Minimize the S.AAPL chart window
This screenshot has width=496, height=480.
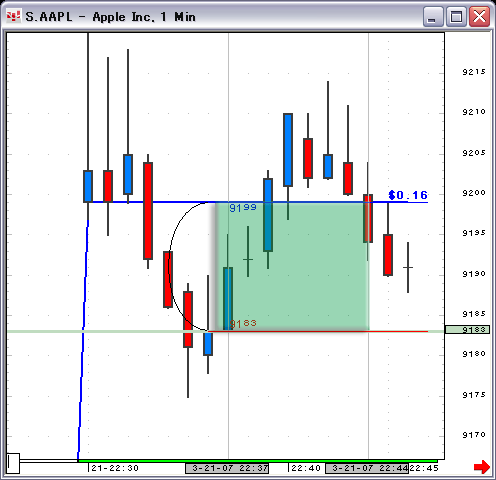pos(433,17)
